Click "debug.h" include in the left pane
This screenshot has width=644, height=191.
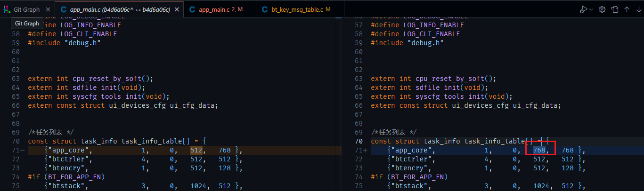tap(82, 43)
